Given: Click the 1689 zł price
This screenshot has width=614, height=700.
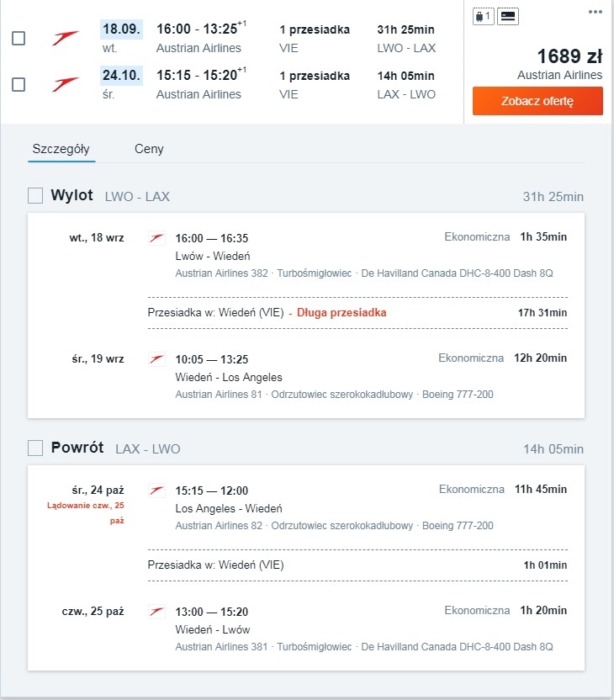Looking at the screenshot, I should (x=569, y=56).
